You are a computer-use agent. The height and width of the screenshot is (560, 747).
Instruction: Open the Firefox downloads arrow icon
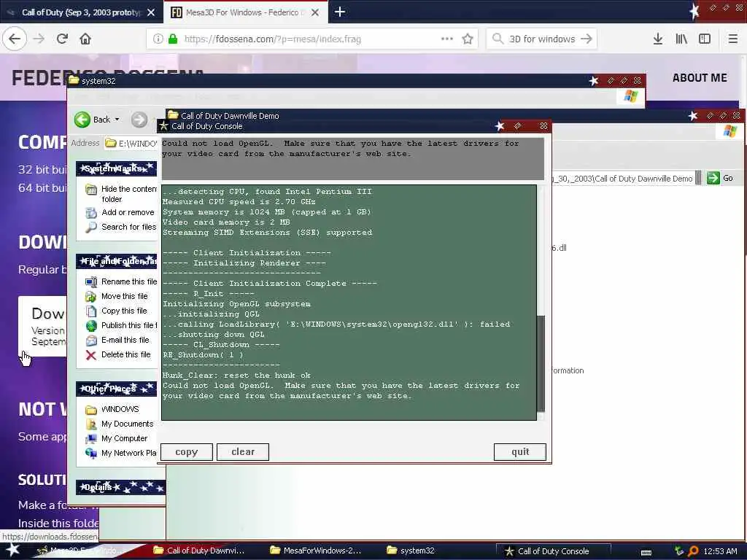pyautogui.click(x=658, y=39)
